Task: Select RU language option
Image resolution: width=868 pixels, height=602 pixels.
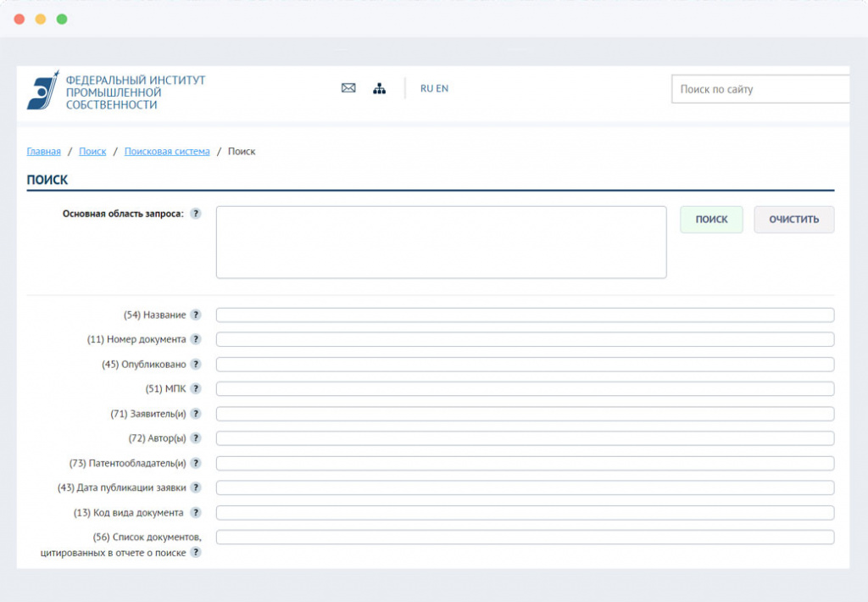Action: tap(426, 88)
